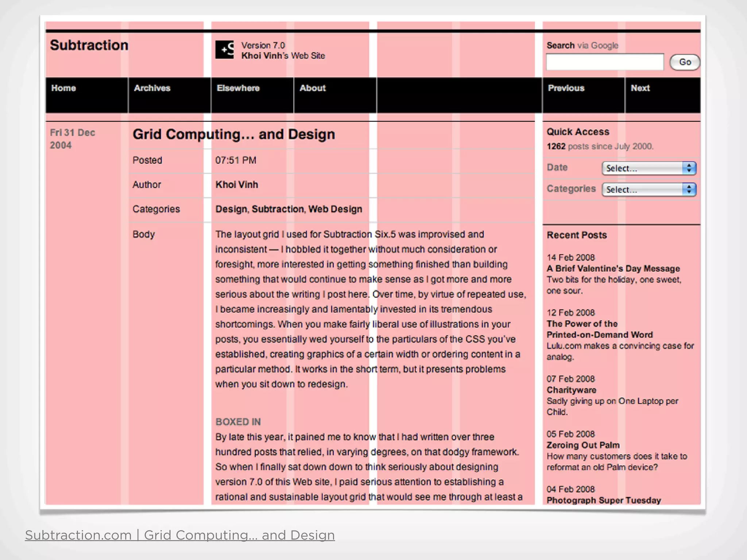Click the slide caption link Subtraction.com | Grid Computing

click(180, 535)
